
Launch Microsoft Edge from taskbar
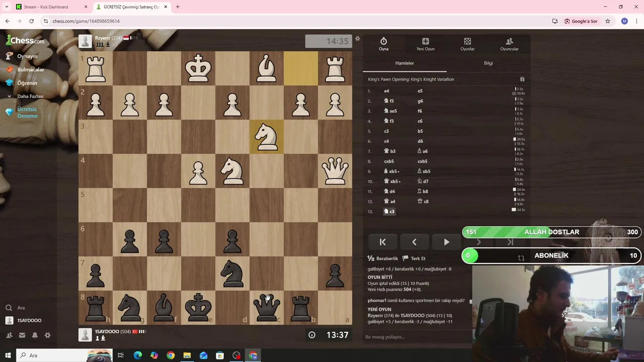(x=137, y=355)
